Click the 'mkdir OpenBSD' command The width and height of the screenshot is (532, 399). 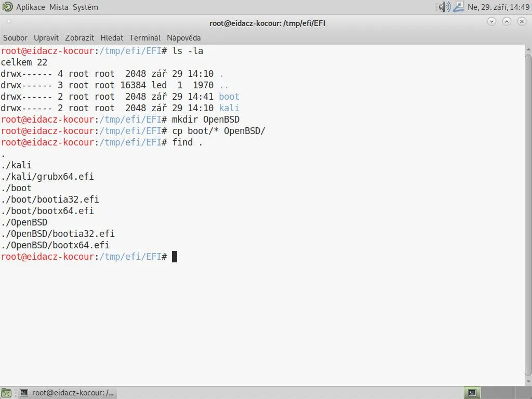click(x=206, y=119)
